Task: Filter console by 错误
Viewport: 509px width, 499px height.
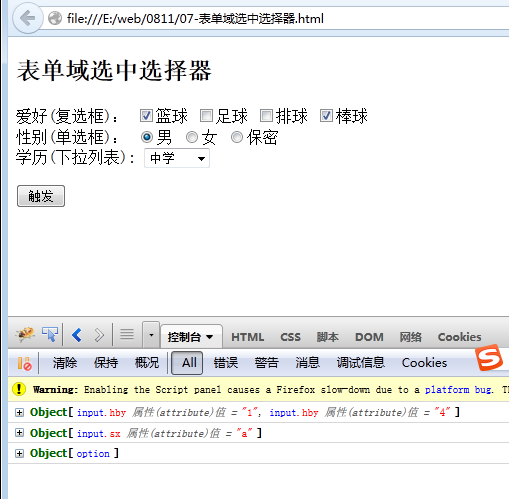Action: point(226,363)
